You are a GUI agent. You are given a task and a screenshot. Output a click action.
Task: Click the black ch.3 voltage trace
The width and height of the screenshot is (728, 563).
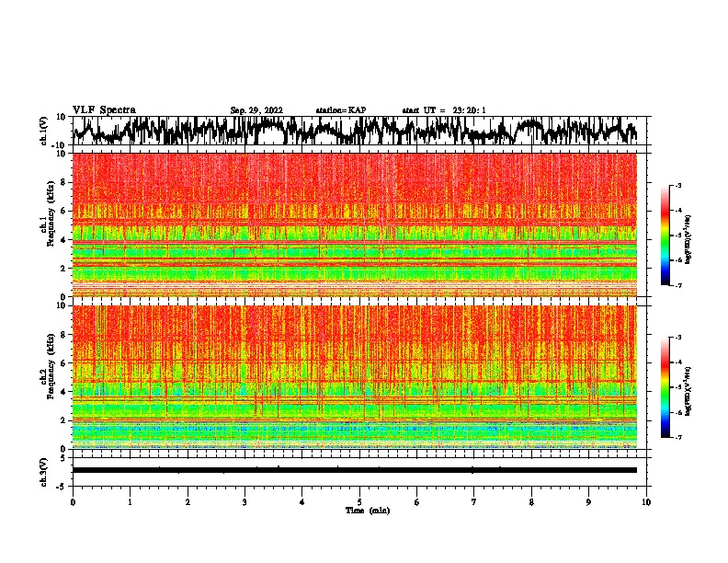(355, 470)
